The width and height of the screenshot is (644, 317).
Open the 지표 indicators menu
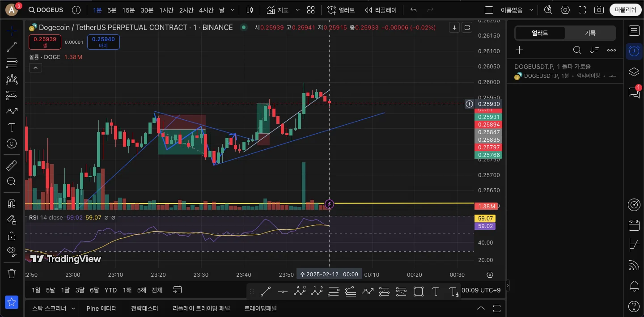[278, 10]
